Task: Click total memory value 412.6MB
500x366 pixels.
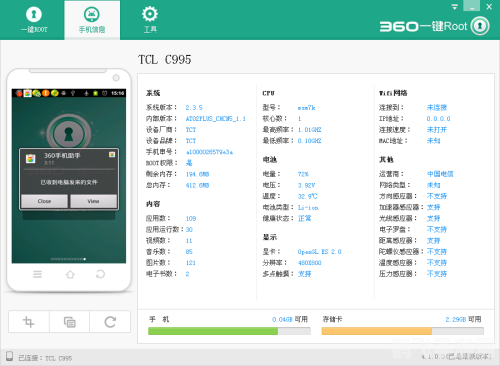Action: [x=197, y=185]
